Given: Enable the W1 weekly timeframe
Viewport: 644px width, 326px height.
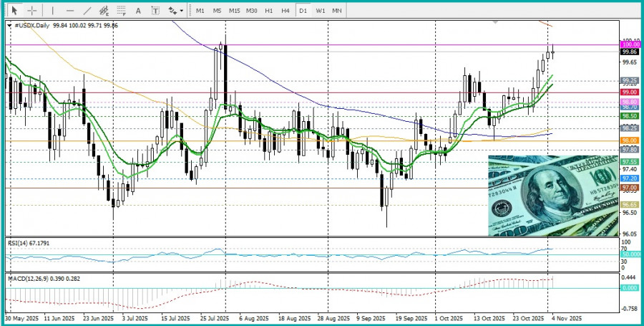Looking at the screenshot, I should [320, 11].
